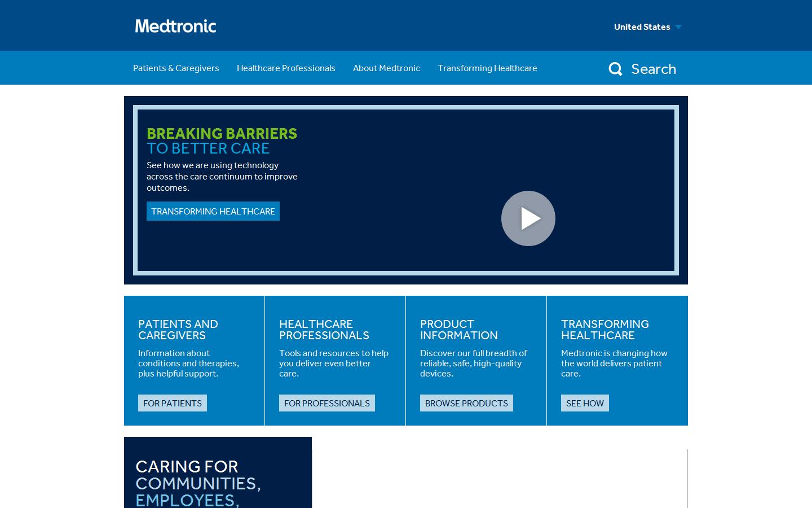Viewport: 812px width, 508px height.
Task: Click the Healthcare Professionals card heading
Action: 325,330
